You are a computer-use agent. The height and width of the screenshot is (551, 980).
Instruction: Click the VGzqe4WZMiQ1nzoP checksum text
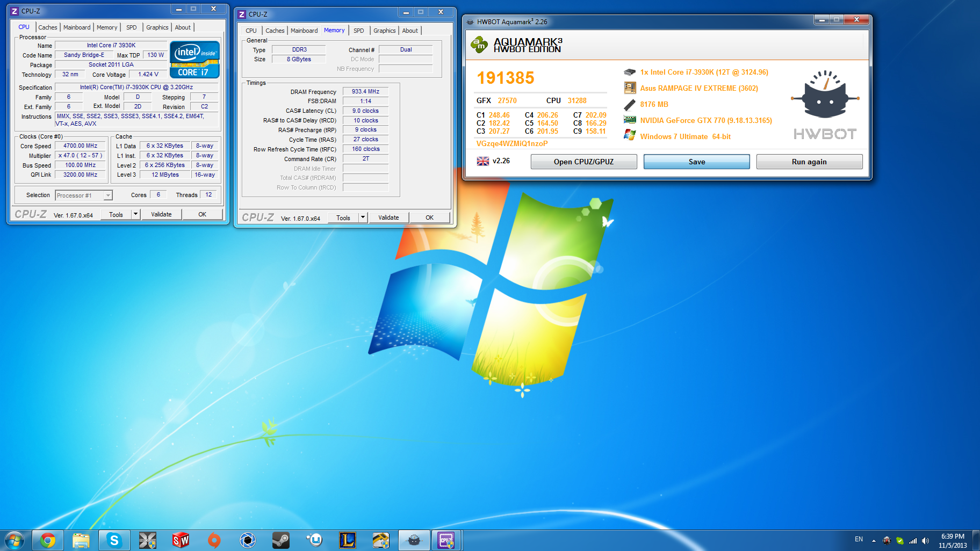pyautogui.click(x=512, y=143)
